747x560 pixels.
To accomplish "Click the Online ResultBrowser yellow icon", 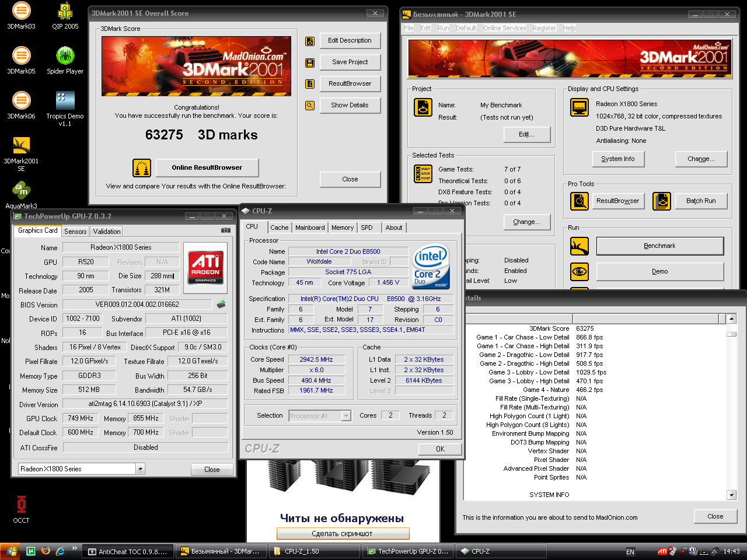I will click(142, 168).
